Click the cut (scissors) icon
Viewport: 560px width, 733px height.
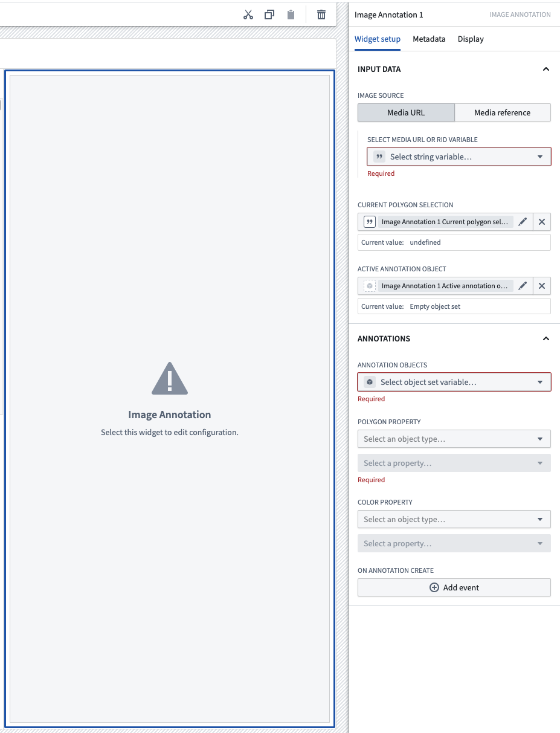pyautogui.click(x=248, y=15)
